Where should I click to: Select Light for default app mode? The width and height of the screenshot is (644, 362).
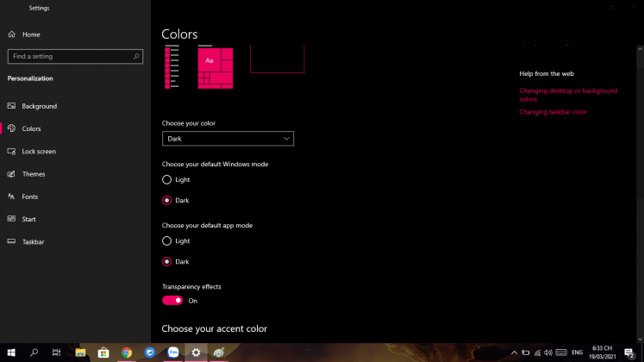(x=167, y=241)
